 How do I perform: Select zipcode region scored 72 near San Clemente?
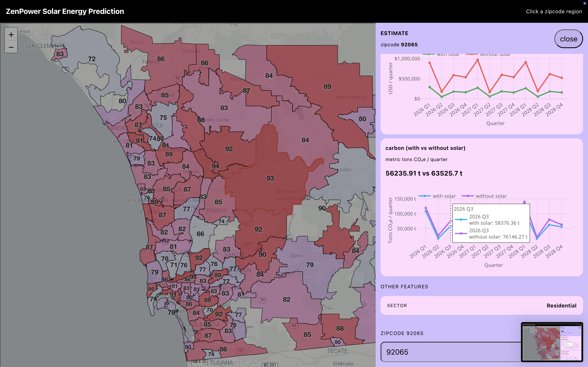[92, 59]
